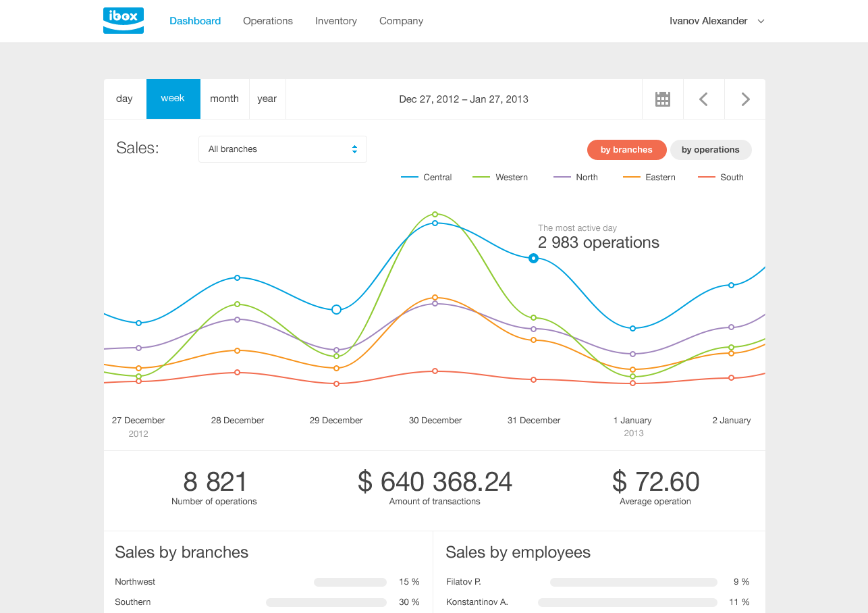Viewport: 868px width, 613px height.
Task: Click Western's 30 December peak point
Action: tap(435, 214)
